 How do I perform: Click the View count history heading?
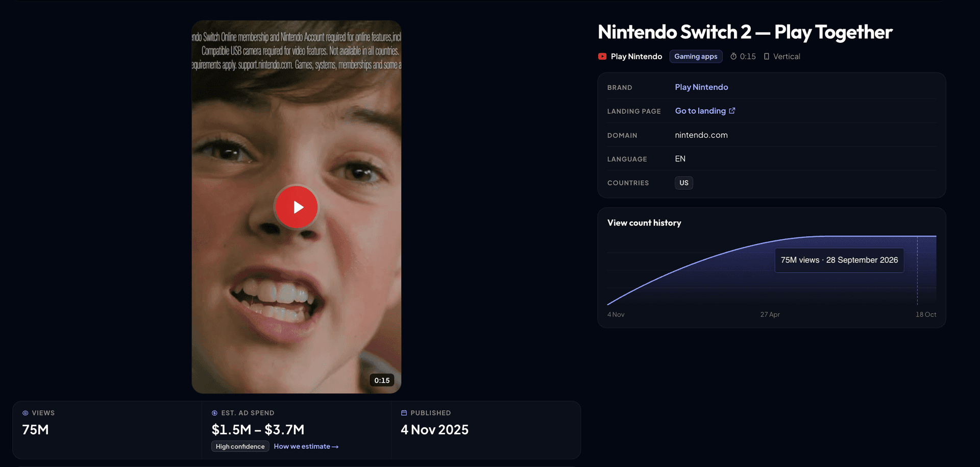[x=644, y=223]
